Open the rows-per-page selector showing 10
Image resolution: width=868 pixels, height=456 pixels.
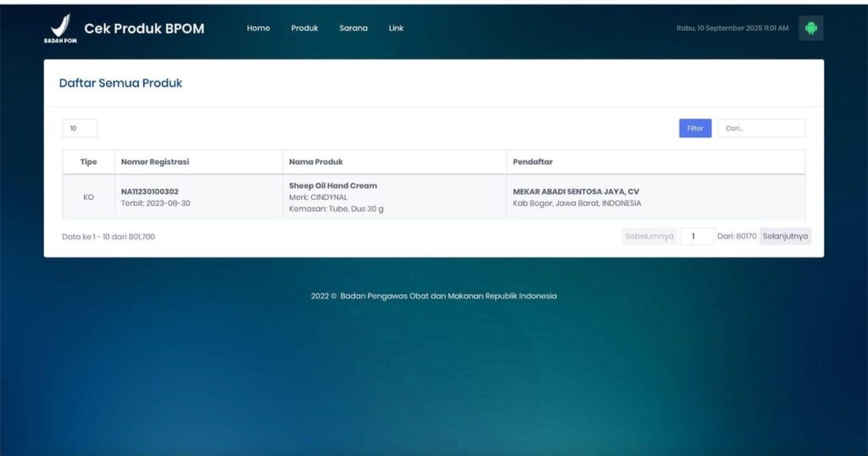80,128
